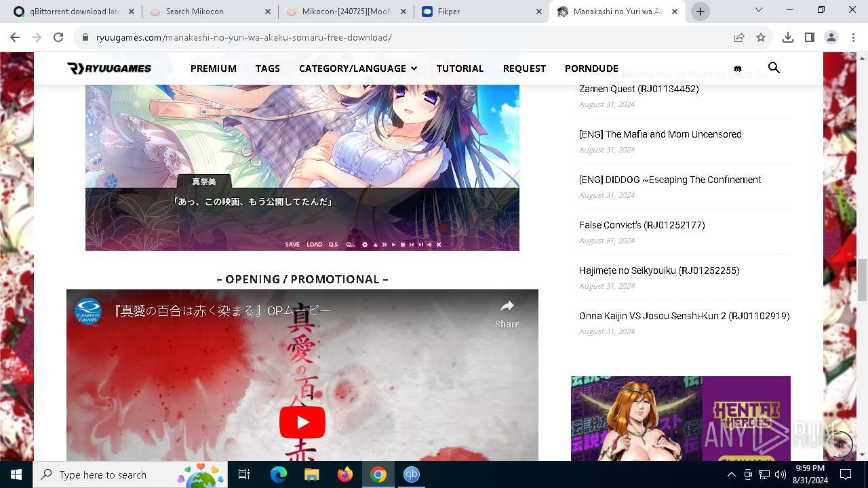Screen dimensions: 868x488
Task: Open Hajimete no Seikyouiku post
Action: (x=659, y=270)
